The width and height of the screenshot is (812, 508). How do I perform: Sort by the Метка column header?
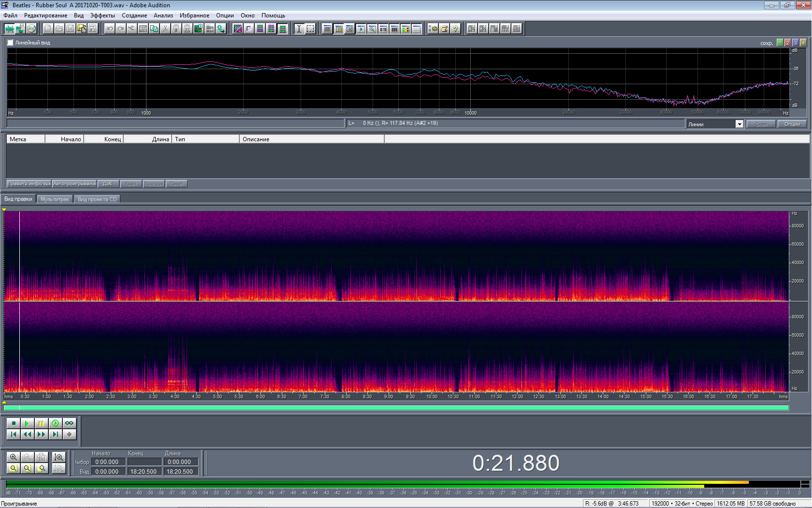click(x=26, y=139)
